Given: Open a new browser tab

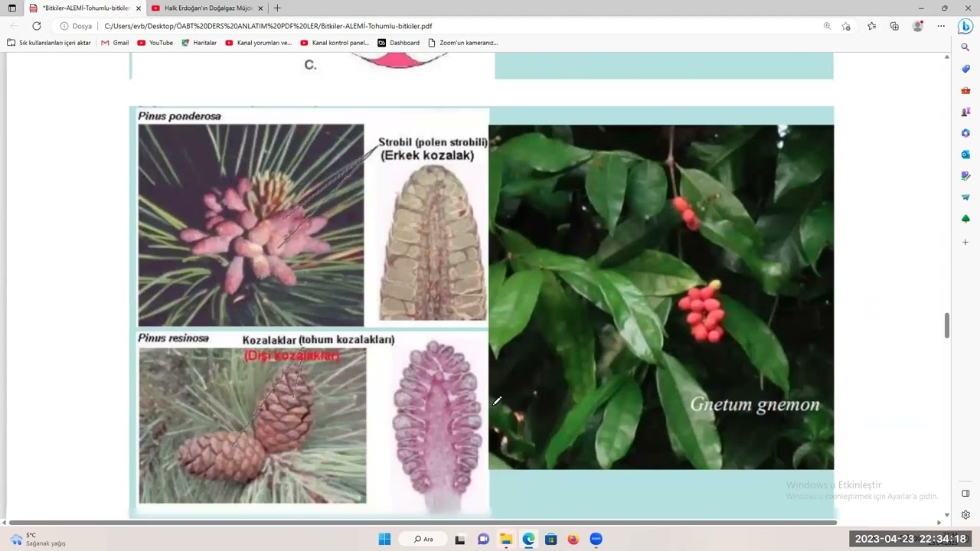Looking at the screenshot, I should point(277,8).
